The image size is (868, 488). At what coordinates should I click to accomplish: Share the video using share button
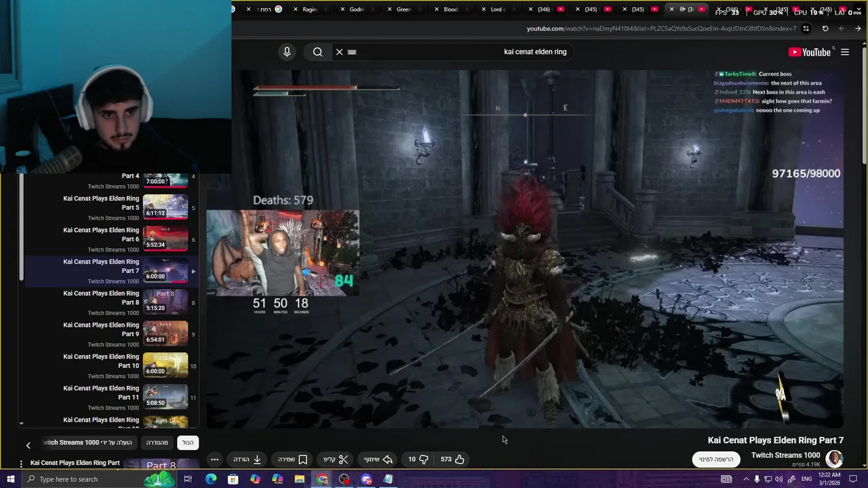(x=378, y=459)
